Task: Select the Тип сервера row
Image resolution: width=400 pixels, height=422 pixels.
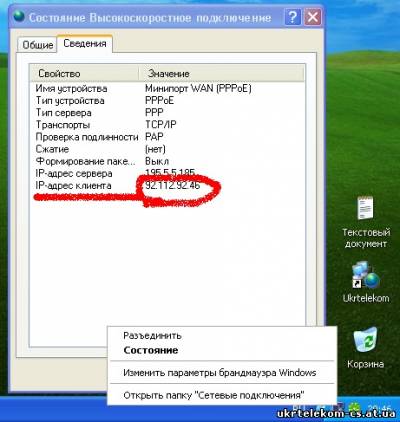Action: [x=167, y=113]
